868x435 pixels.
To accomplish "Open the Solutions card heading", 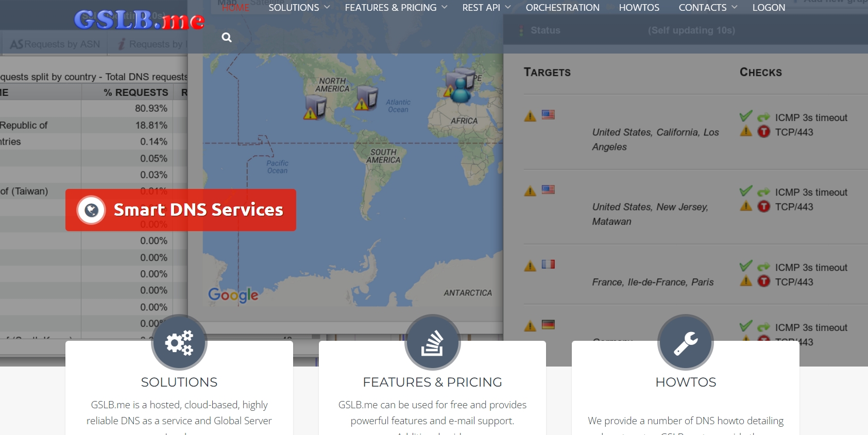I will [x=179, y=382].
